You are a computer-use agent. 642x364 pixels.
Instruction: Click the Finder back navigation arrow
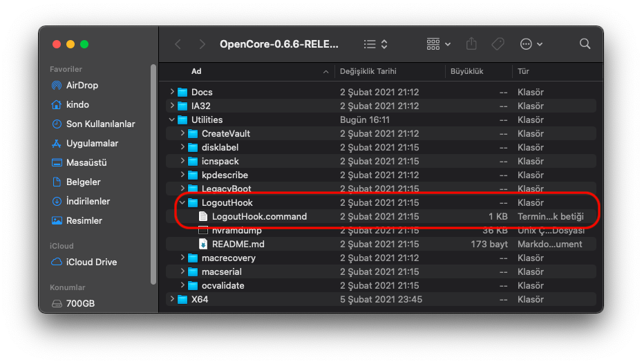click(x=178, y=44)
